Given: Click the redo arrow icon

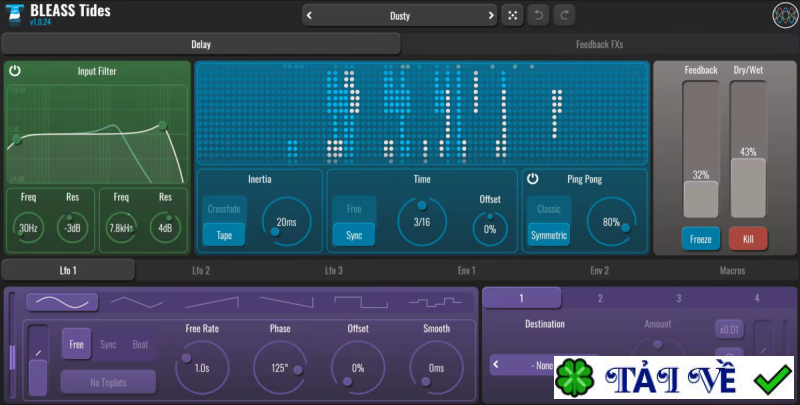Looking at the screenshot, I should tap(565, 15).
